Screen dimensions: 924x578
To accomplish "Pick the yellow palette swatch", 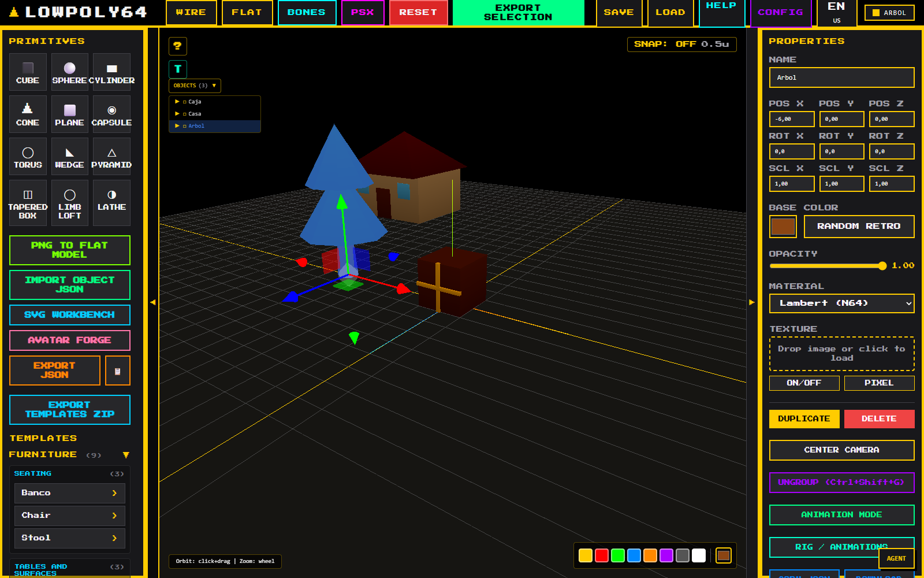I will point(586,555).
